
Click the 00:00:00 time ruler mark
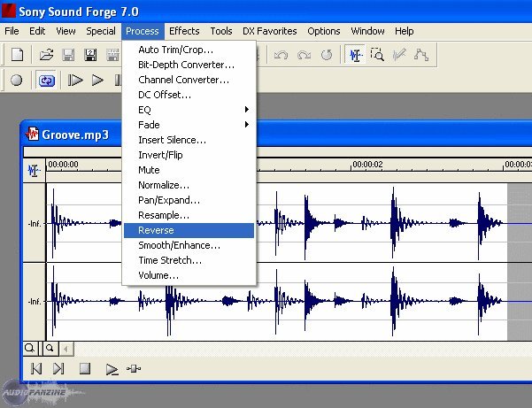pos(63,165)
